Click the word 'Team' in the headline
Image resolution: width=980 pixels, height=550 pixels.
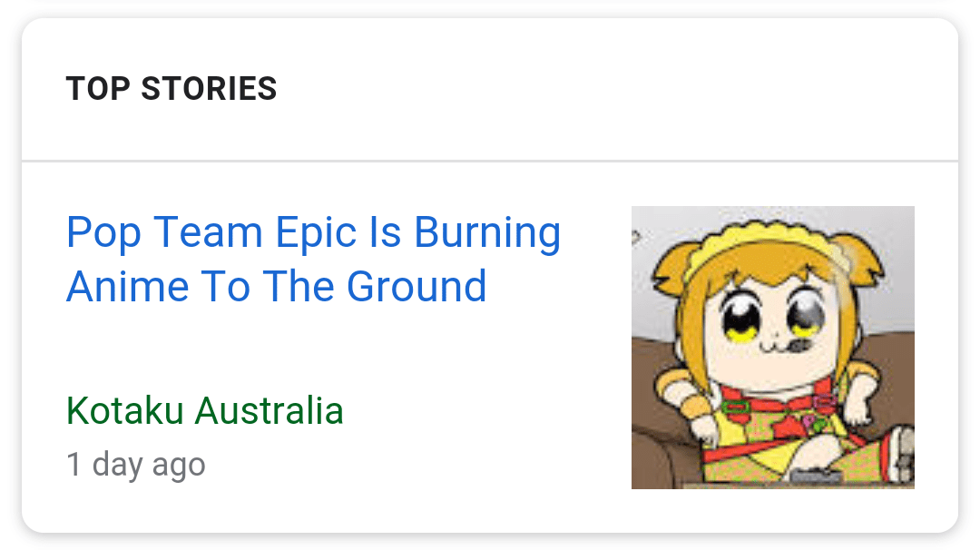208,232
